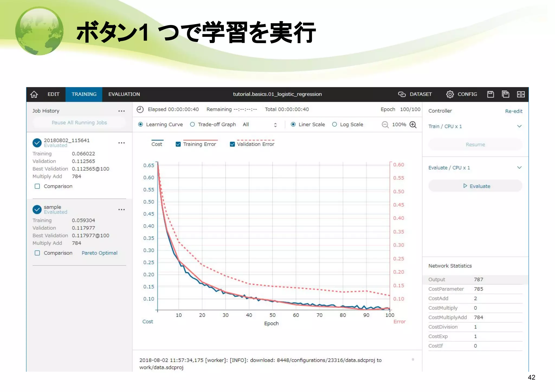Select the Liner Scale radio button

(x=293, y=125)
